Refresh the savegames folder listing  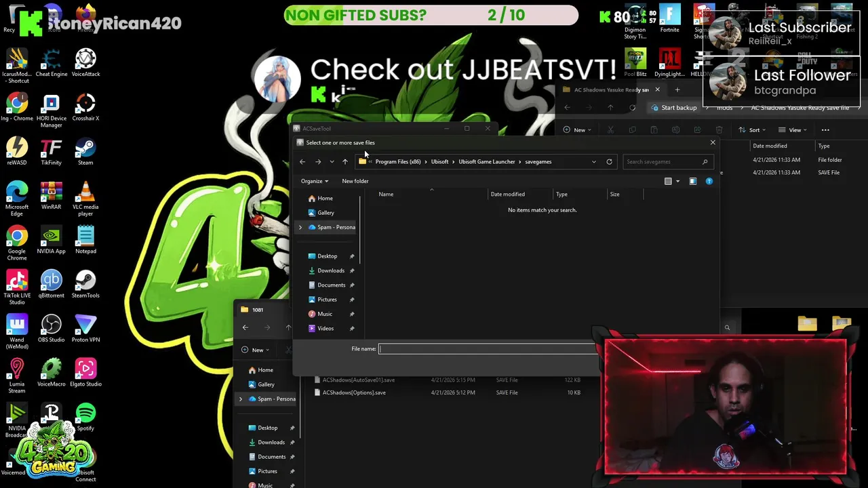point(609,161)
